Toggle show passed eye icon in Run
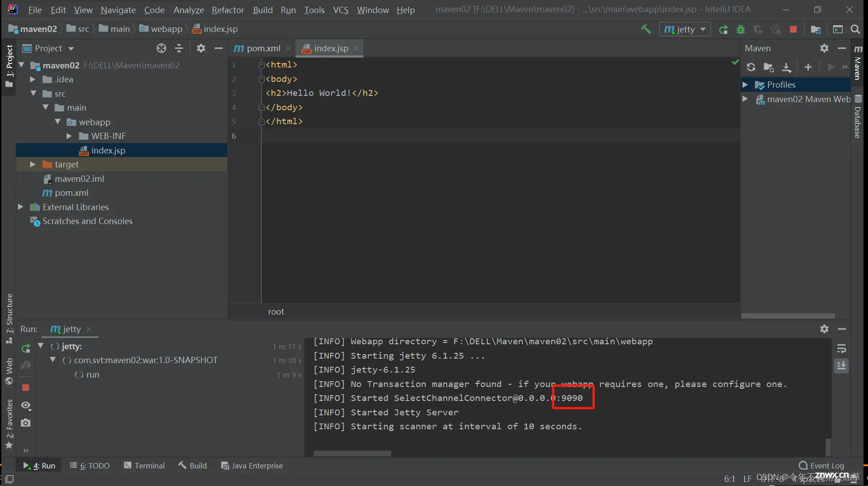The image size is (868, 486). point(26,405)
